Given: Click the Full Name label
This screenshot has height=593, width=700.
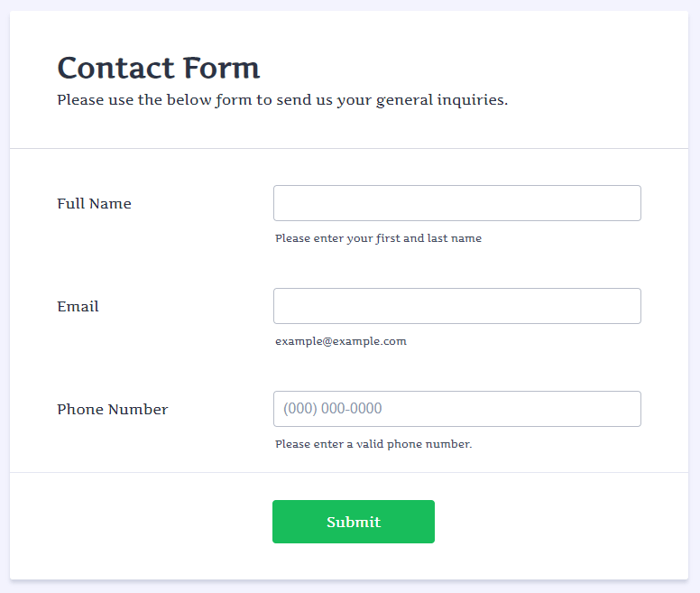Looking at the screenshot, I should pos(94,204).
